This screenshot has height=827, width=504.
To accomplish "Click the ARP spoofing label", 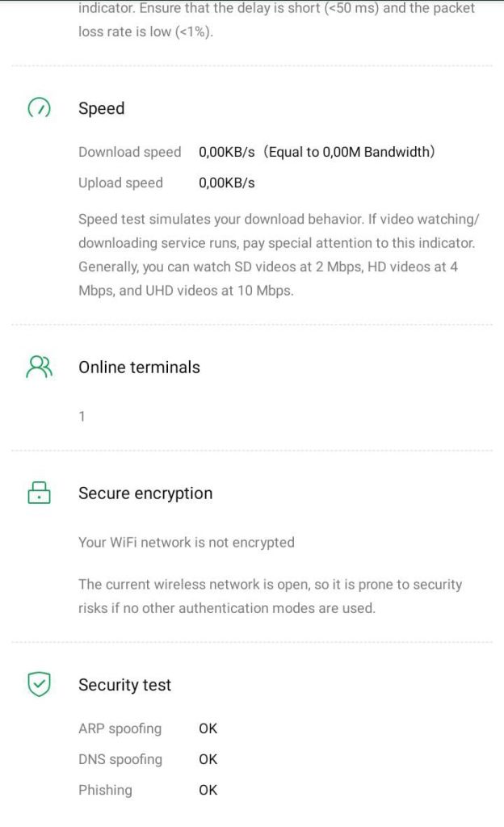I will [x=120, y=728].
